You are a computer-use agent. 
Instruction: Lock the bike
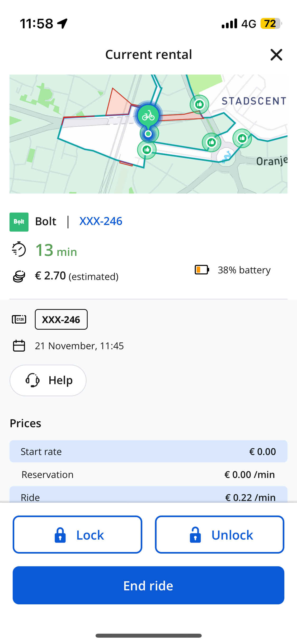77,535
